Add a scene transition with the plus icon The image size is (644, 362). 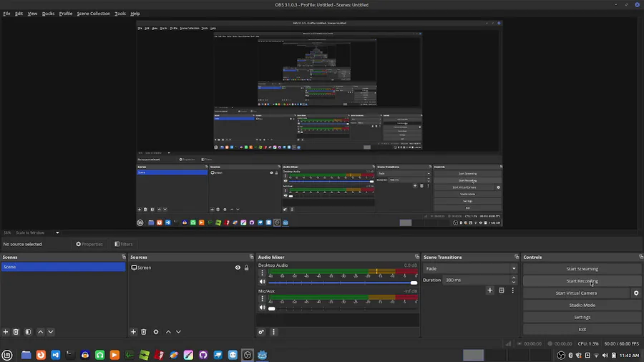[x=490, y=290]
